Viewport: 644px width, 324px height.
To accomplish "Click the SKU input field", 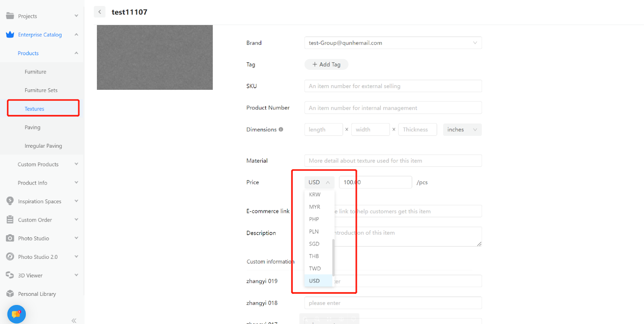I will coord(393,86).
